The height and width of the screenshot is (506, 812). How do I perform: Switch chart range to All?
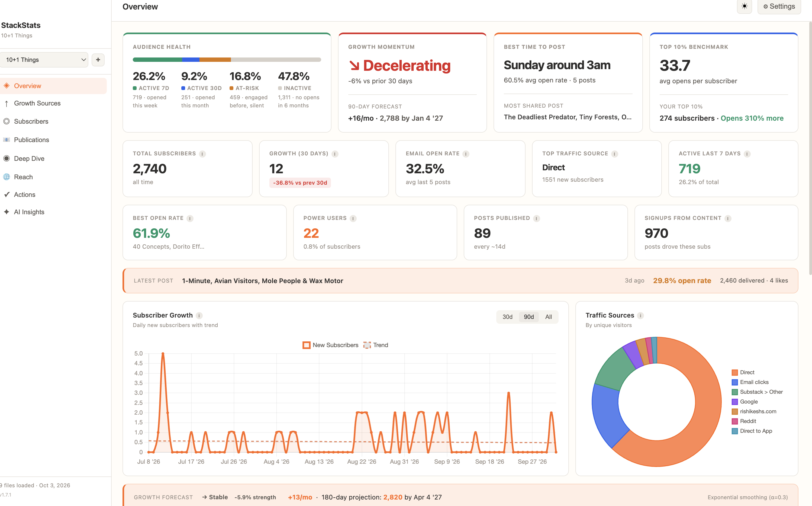pos(549,317)
